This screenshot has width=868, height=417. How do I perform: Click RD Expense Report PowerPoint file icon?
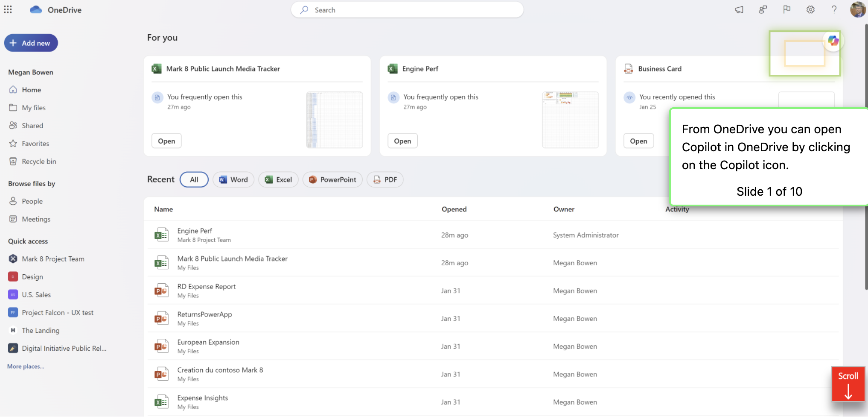161,291
